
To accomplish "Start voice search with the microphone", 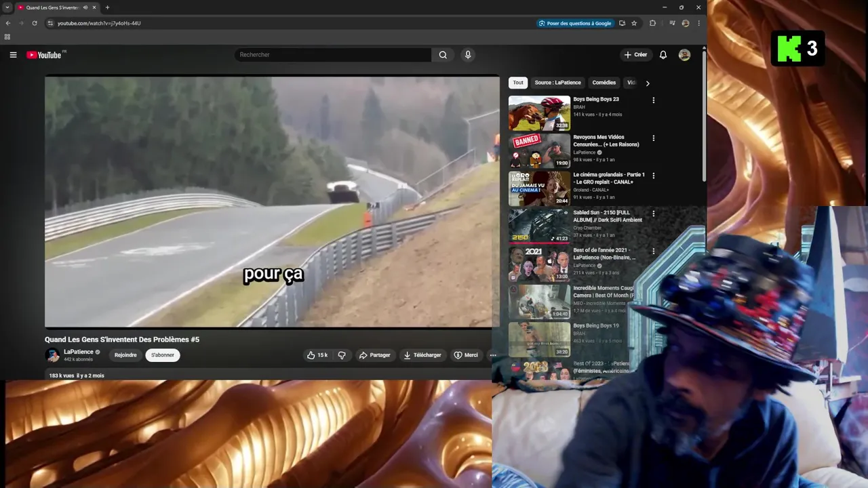I will (x=467, y=55).
